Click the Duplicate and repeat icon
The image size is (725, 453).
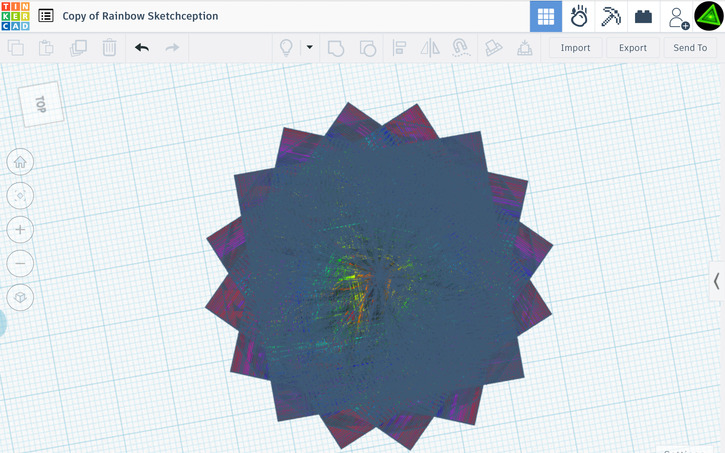[78, 48]
